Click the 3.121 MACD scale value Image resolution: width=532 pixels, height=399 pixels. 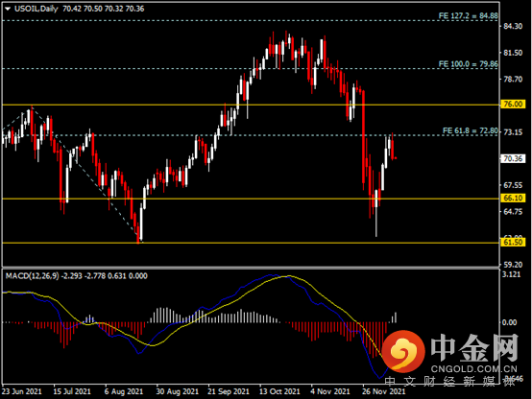click(x=511, y=274)
